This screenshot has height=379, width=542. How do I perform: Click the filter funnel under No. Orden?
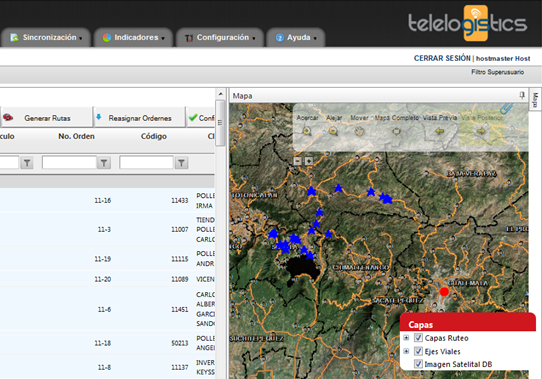coord(104,163)
